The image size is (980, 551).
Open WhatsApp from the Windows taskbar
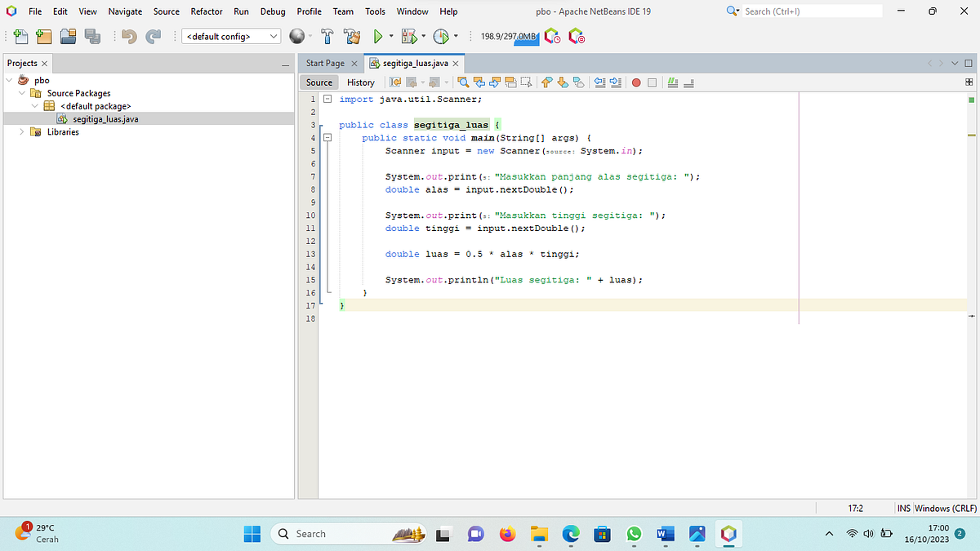634,534
